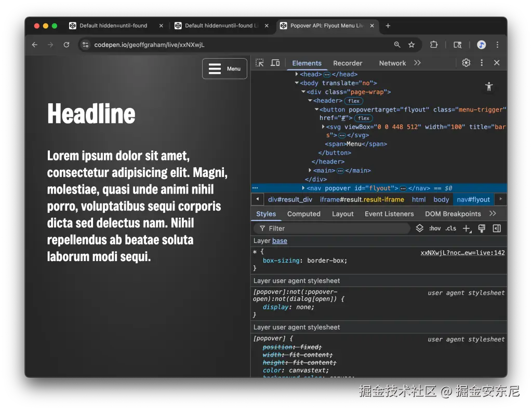This screenshot has width=532, height=410.
Task: Bookmark this page star icon
Action: pos(411,45)
